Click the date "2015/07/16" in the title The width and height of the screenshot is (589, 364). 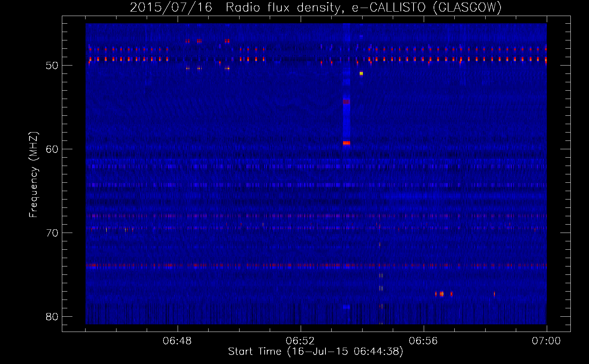[x=171, y=7]
